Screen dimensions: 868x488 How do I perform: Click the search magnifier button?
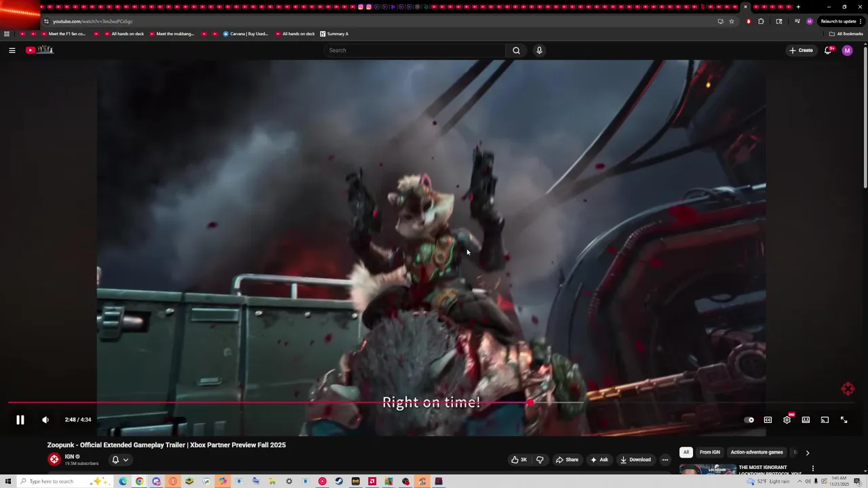tap(516, 50)
